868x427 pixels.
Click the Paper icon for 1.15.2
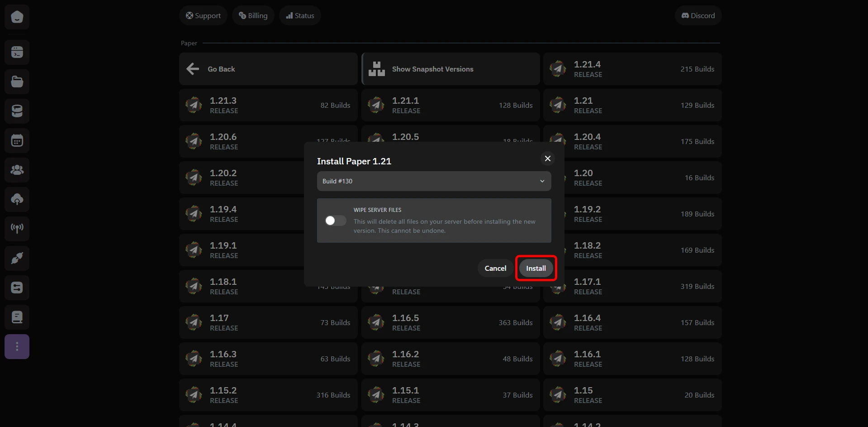tap(194, 395)
